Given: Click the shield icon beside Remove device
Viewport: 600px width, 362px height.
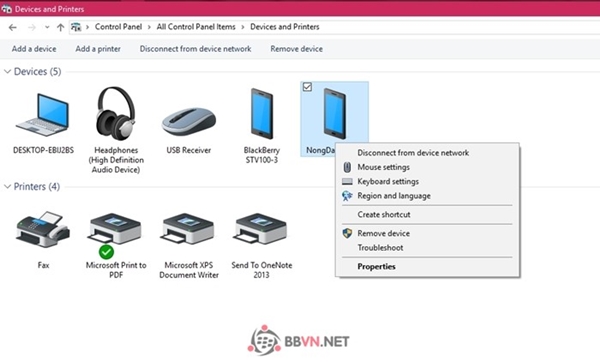Looking at the screenshot, I should click(x=347, y=233).
